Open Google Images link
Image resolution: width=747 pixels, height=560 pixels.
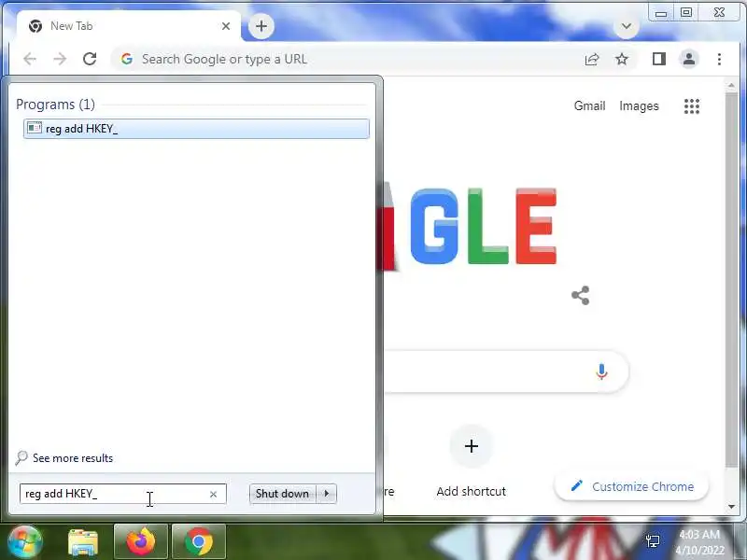[639, 105]
